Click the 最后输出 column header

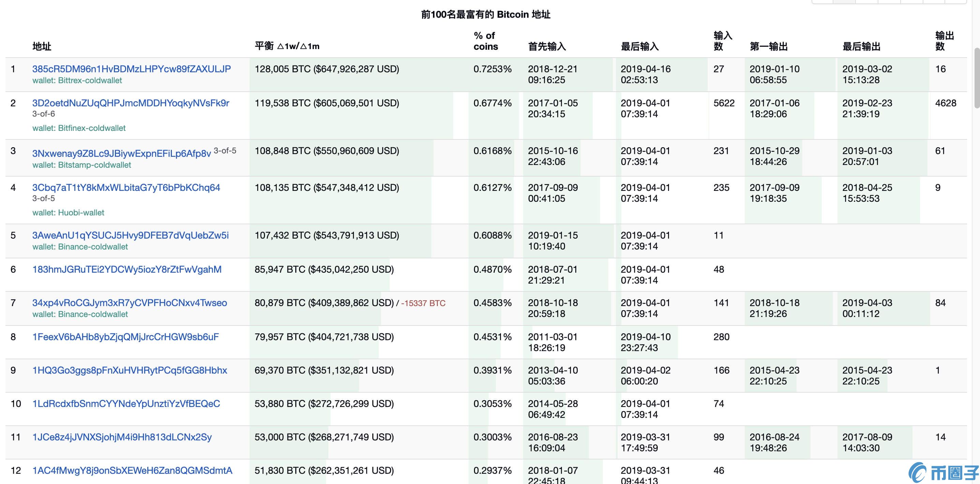(x=861, y=46)
